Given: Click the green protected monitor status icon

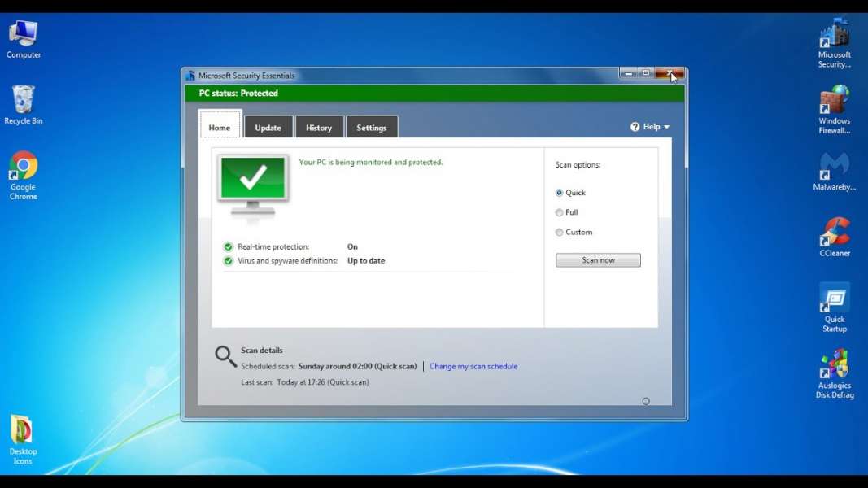Looking at the screenshot, I should tap(253, 186).
